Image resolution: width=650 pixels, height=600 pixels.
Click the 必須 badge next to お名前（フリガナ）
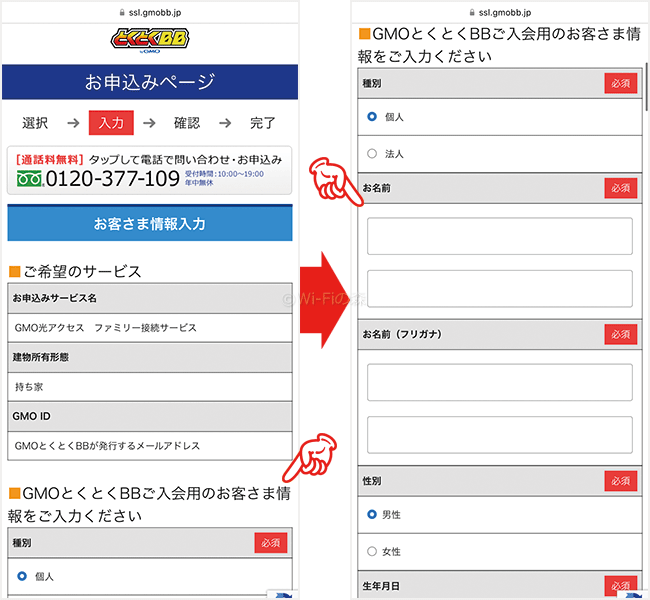point(621,334)
